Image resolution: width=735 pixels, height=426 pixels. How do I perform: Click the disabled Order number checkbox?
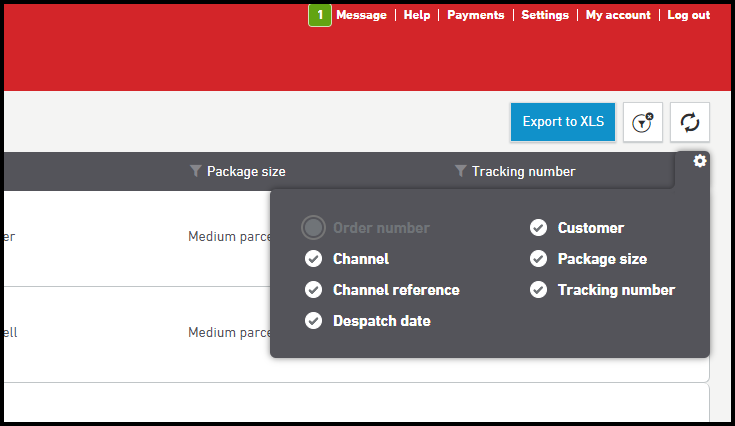coord(313,228)
